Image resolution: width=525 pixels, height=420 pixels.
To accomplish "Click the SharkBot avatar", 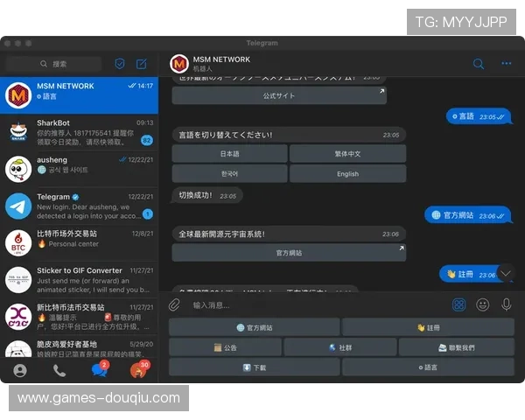I will (18, 132).
